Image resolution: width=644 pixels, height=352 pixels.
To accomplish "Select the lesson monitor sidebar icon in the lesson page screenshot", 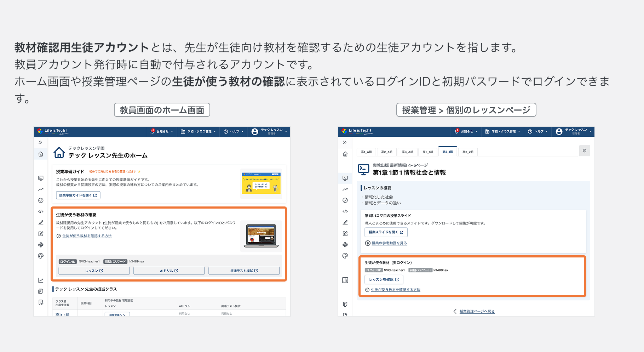I will (345, 178).
